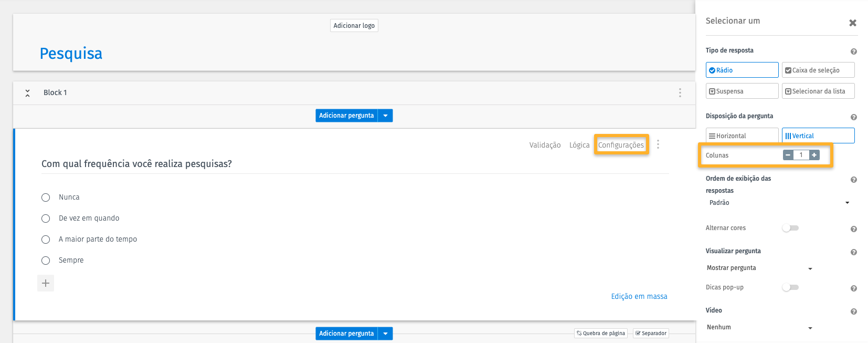Image resolution: width=868 pixels, height=343 pixels.
Task: Decrease columns with the minus button
Action: click(788, 155)
